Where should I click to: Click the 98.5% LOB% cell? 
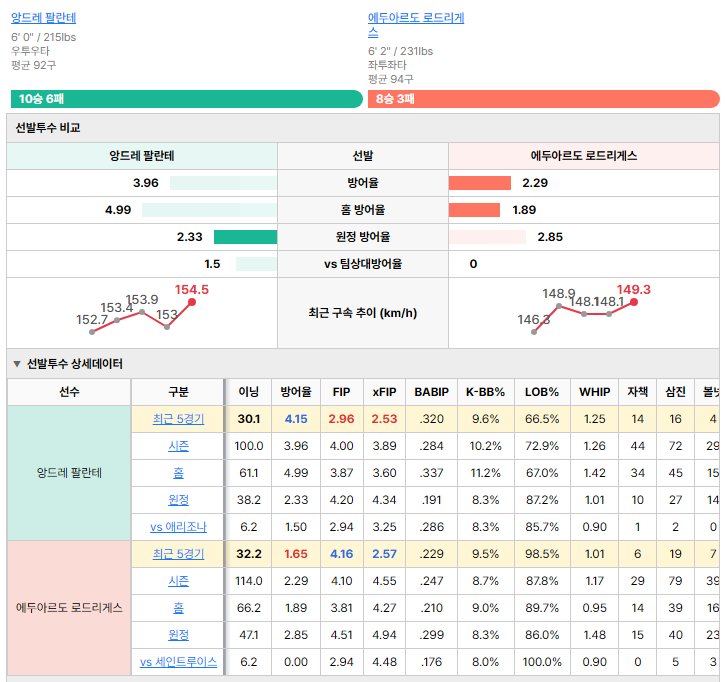(542, 554)
